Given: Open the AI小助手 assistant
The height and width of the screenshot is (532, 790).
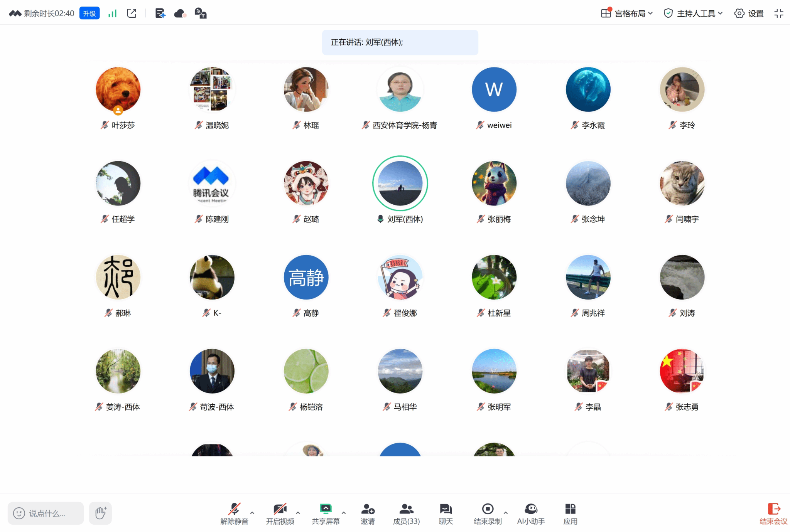Looking at the screenshot, I should point(531,513).
